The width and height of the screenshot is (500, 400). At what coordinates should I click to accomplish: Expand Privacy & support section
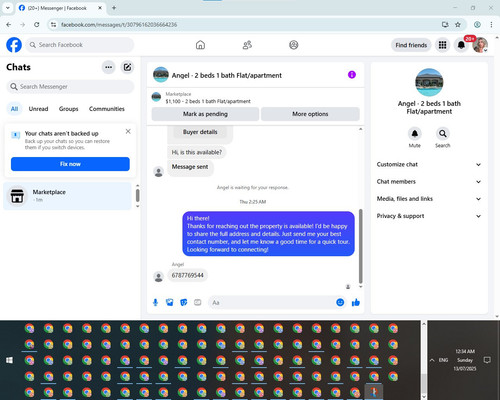point(429,216)
